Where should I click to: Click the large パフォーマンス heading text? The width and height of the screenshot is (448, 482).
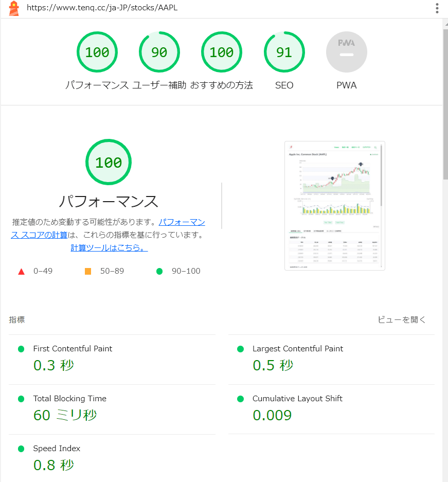[109, 201]
